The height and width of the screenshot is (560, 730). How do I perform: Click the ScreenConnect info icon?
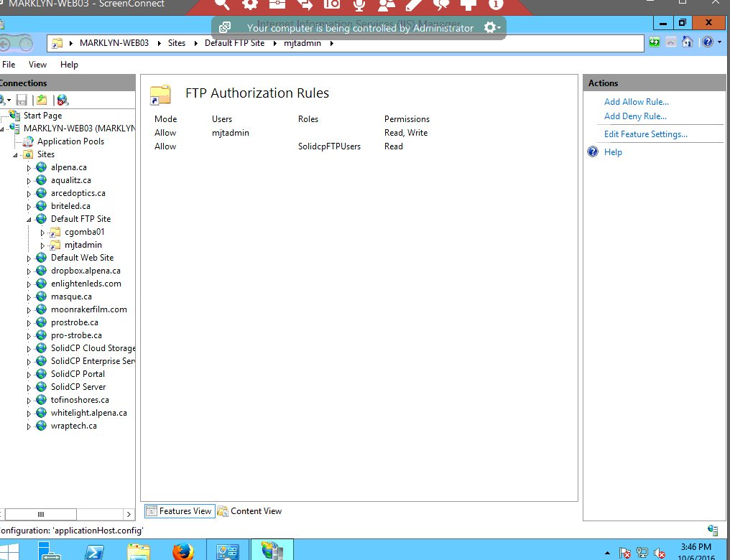pyautogui.click(x=496, y=4)
